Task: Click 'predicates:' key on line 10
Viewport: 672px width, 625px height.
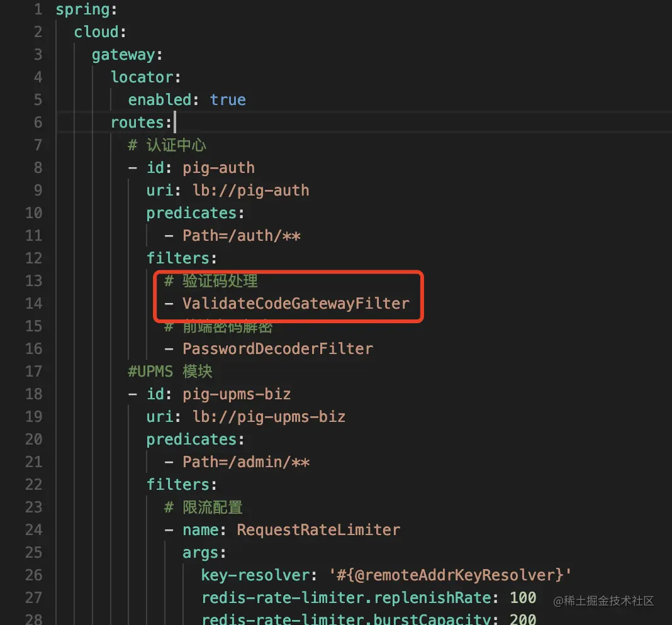Action: [x=195, y=213]
